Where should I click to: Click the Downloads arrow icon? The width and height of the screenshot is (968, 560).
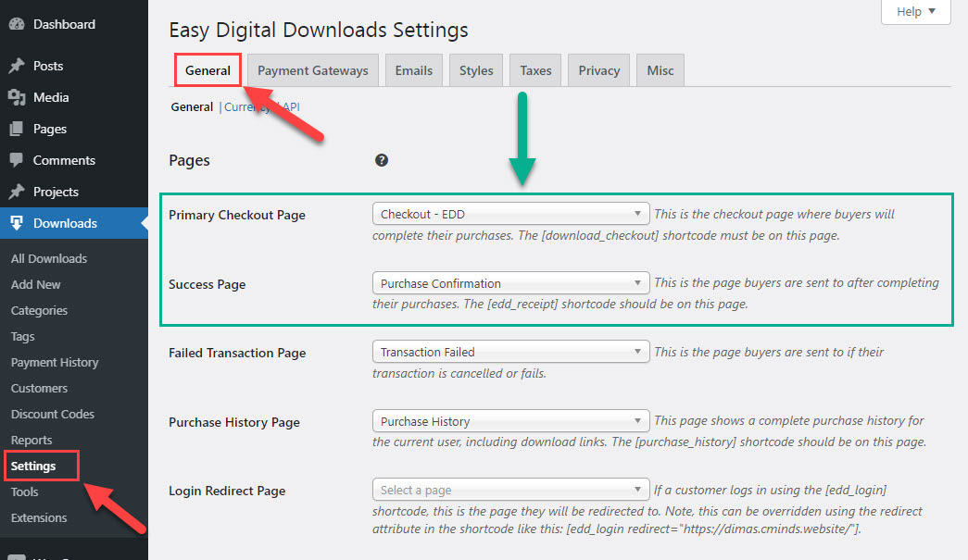pyautogui.click(x=17, y=223)
